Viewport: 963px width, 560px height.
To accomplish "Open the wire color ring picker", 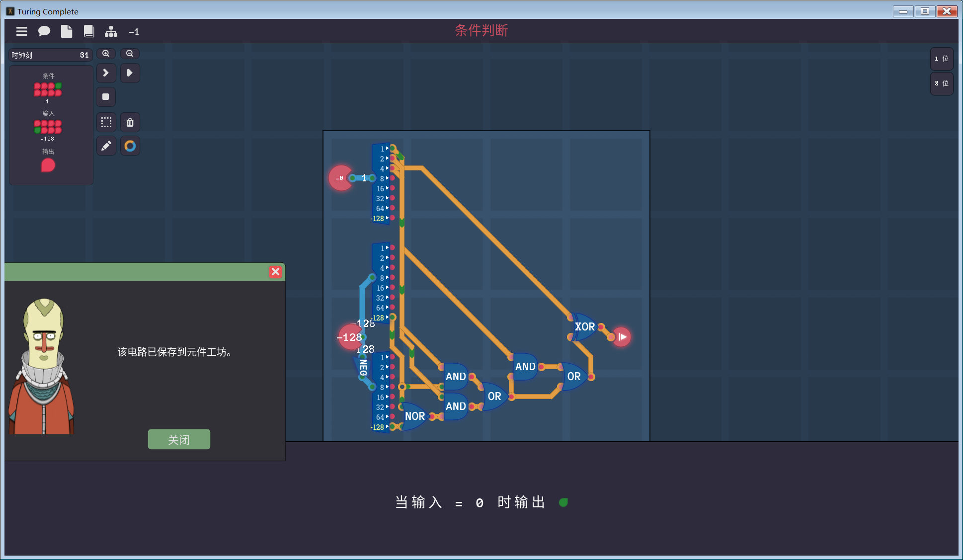I will coord(130,146).
